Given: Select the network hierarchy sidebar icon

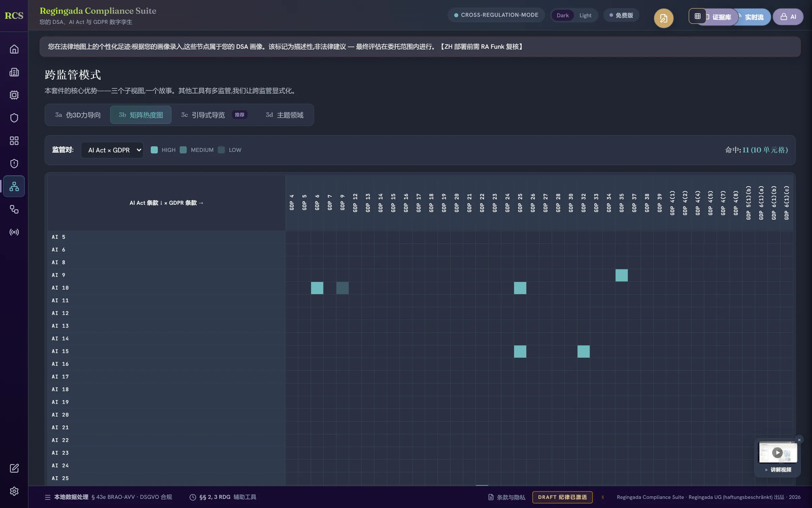Looking at the screenshot, I should tap(14, 186).
